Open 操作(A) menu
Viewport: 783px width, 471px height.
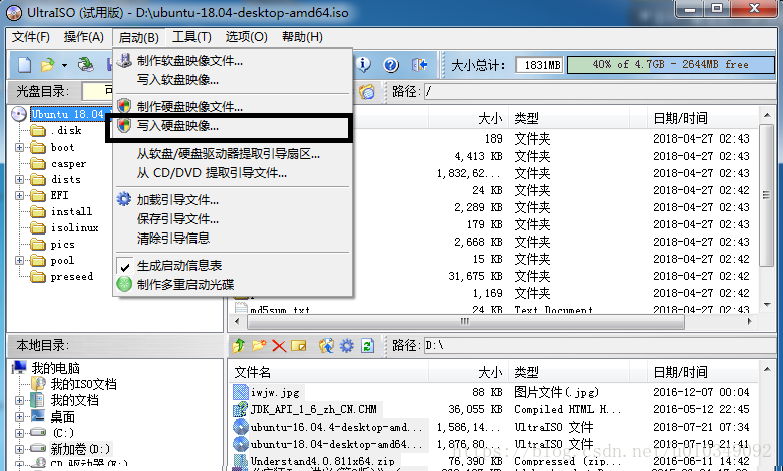[84, 37]
